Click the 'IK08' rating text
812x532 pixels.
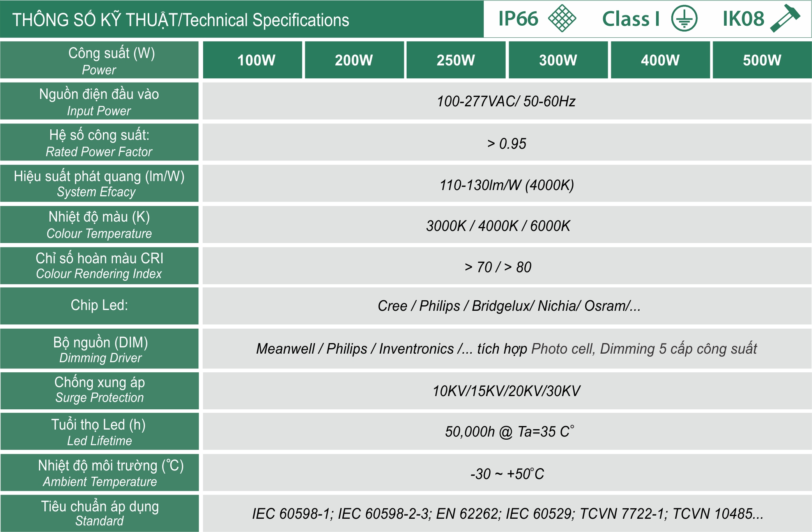click(x=743, y=19)
